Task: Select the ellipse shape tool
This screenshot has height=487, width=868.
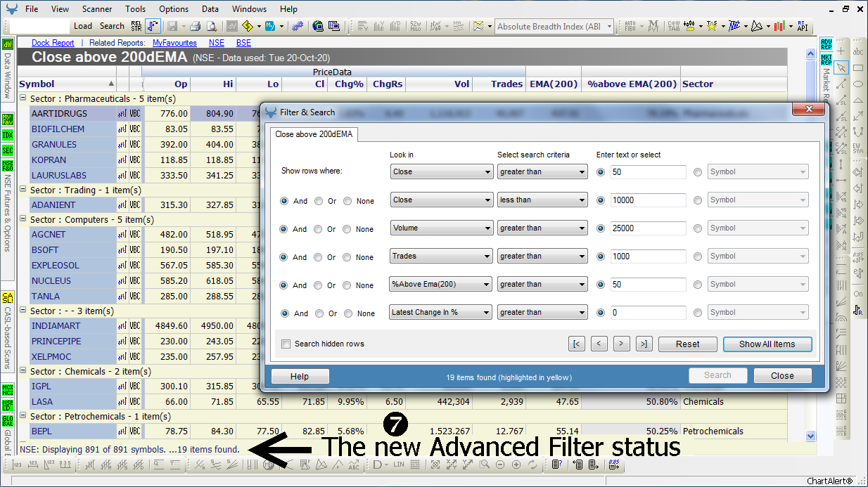Action: click(x=858, y=84)
